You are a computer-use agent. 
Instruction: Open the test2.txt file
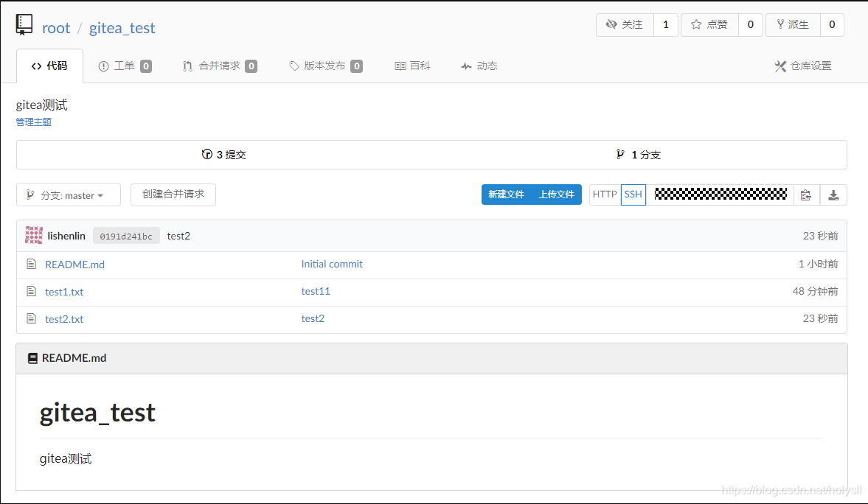(64, 318)
